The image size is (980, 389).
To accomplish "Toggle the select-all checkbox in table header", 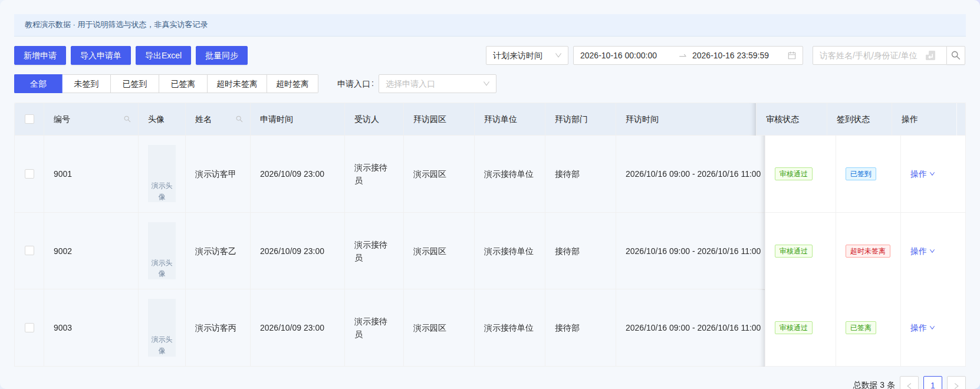I will click(x=29, y=119).
